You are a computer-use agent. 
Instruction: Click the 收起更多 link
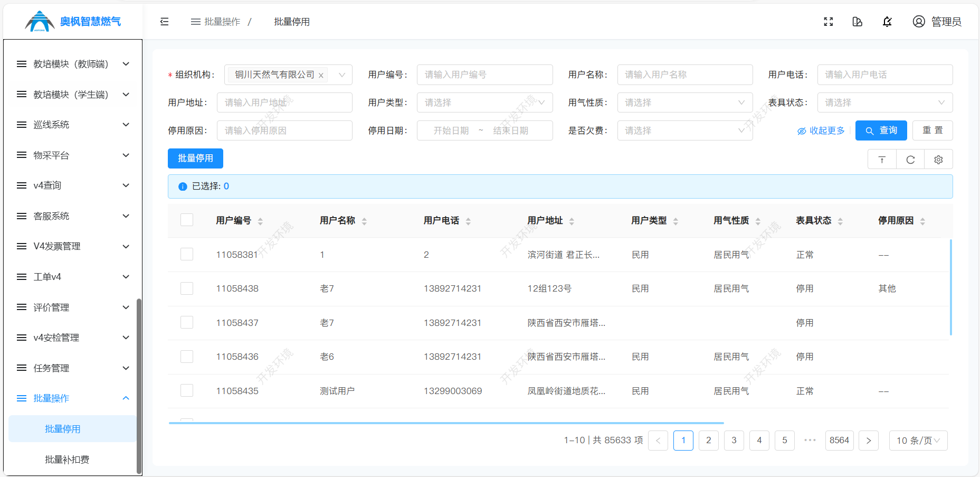tap(821, 130)
